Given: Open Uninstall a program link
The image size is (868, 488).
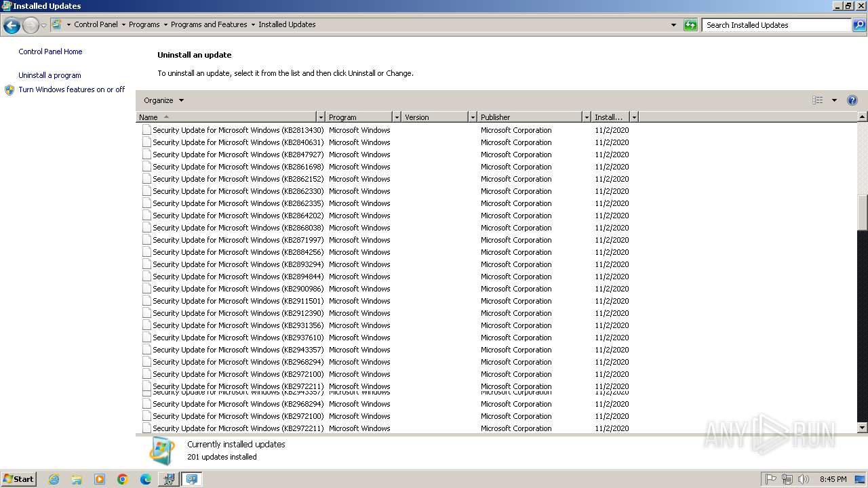Looking at the screenshot, I should [x=50, y=75].
